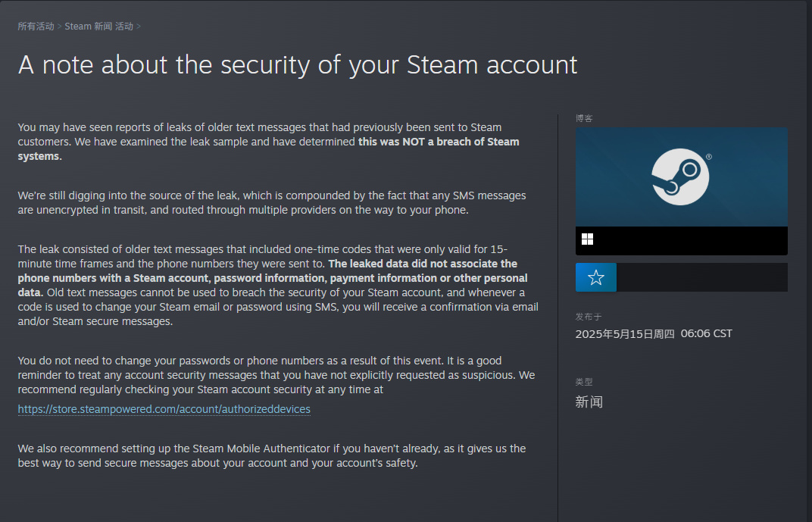Click the 2025年5月15日周四 publish date
Image resolution: width=812 pixels, height=522 pixels.
tap(625, 334)
